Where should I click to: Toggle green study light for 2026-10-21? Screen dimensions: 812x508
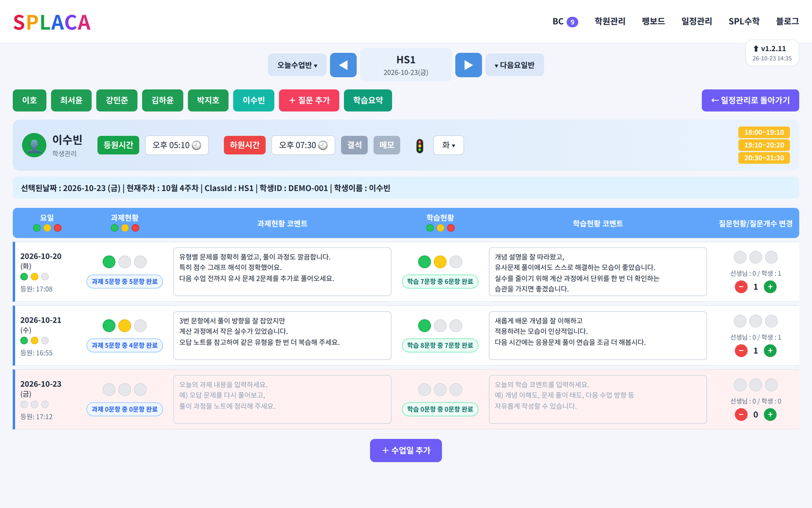[x=425, y=326]
